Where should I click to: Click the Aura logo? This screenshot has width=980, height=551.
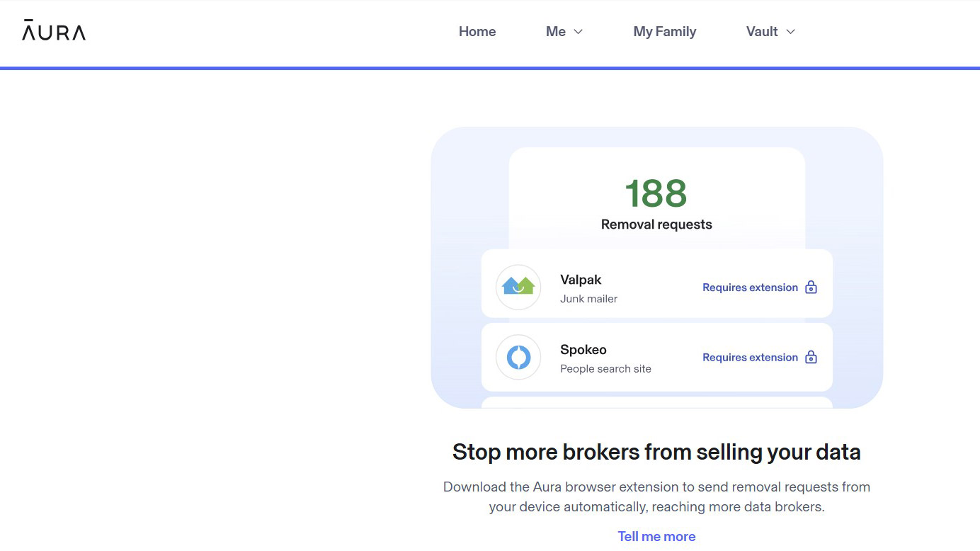54,30
